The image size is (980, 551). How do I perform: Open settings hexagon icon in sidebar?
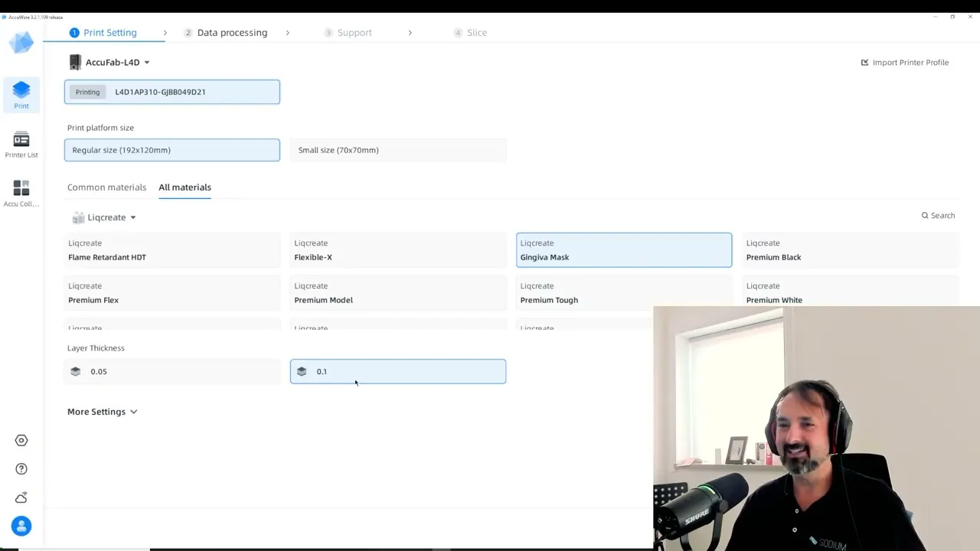(x=21, y=440)
